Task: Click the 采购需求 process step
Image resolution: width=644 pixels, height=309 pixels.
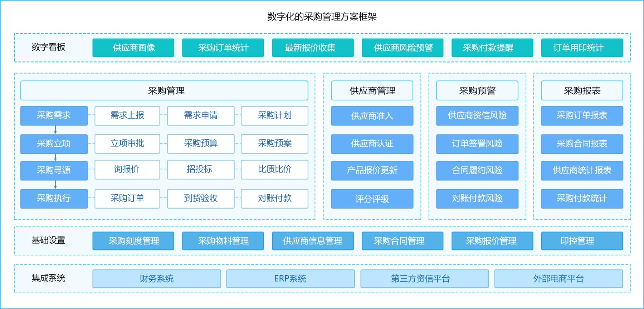Action: [54, 116]
